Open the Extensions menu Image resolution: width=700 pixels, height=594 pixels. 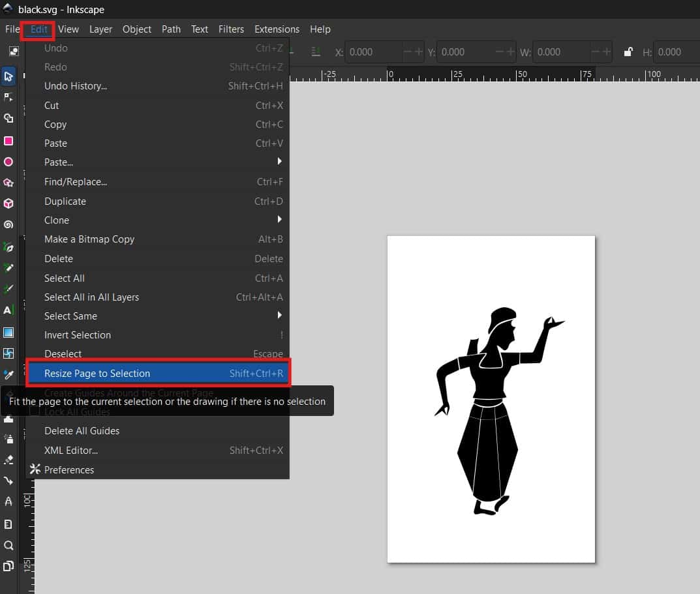(277, 29)
